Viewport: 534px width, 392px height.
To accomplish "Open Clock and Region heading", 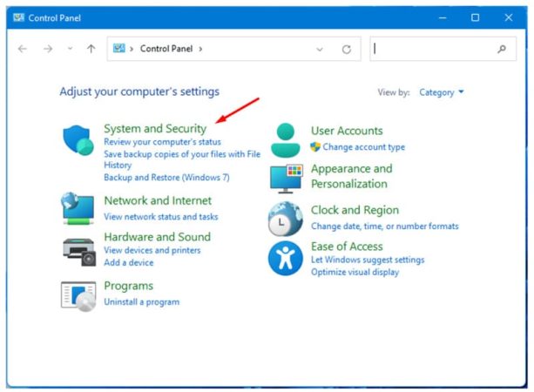I will tap(355, 210).
